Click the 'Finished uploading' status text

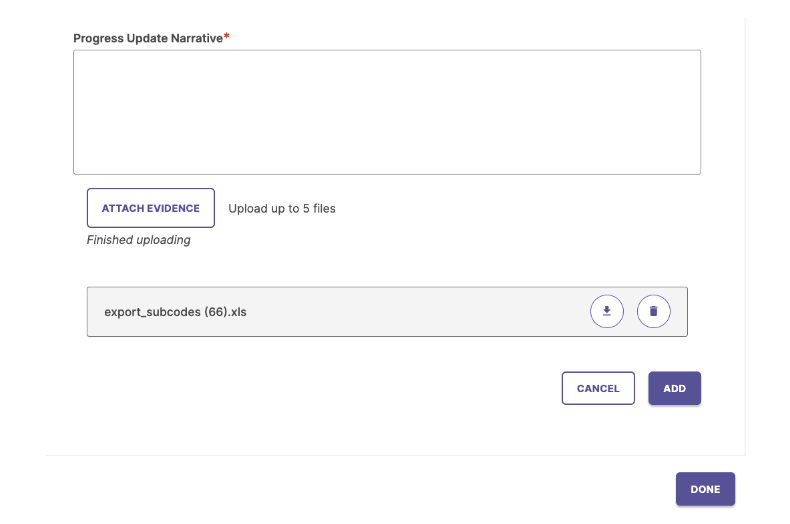[139, 240]
